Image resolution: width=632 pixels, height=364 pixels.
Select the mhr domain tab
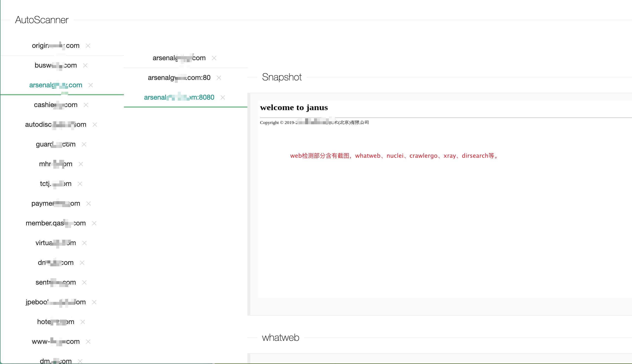coord(56,164)
